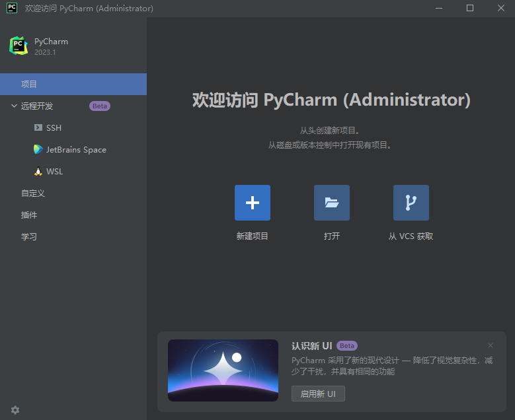The height and width of the screenshot is (420, 515).
Task: Close the PyCharm welcome window
Action: click(501, 8)
